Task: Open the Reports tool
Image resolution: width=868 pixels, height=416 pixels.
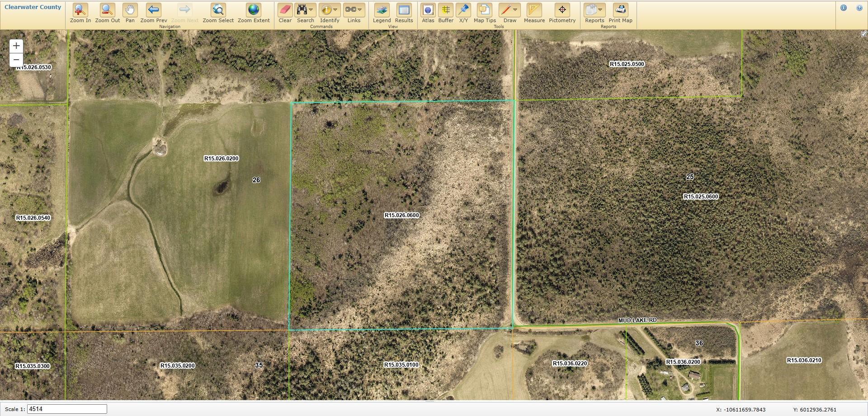Action: point(591,9)
